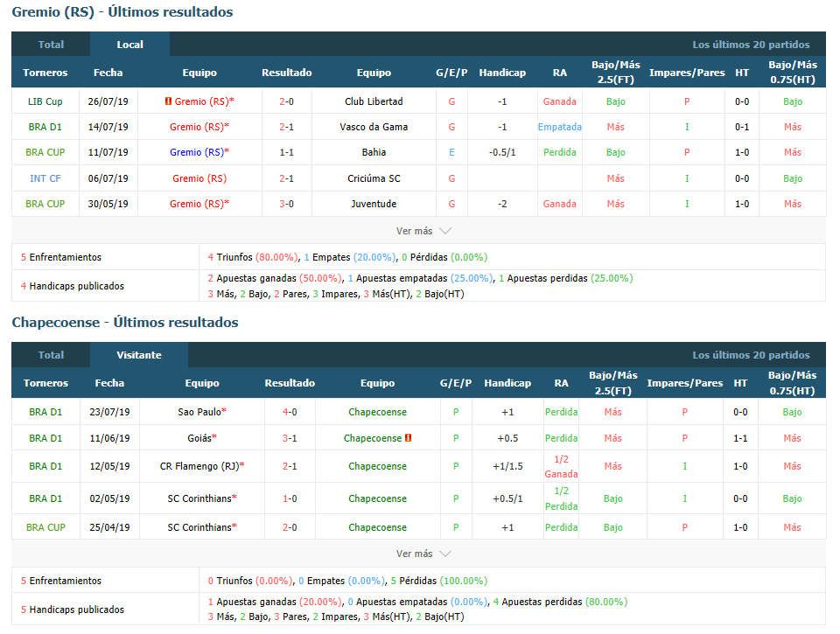Click the 1-1 result against Bahia

[287, 152]
